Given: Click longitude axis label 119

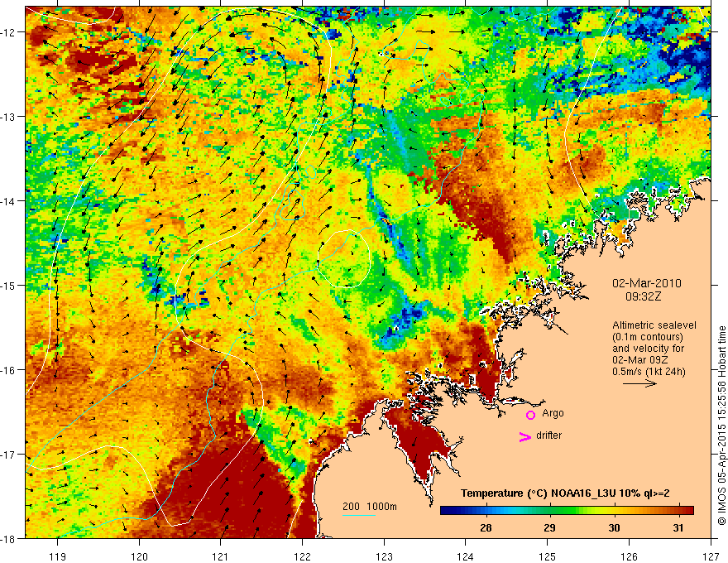Looking at the screenshot, I should [x=58, y=556].
